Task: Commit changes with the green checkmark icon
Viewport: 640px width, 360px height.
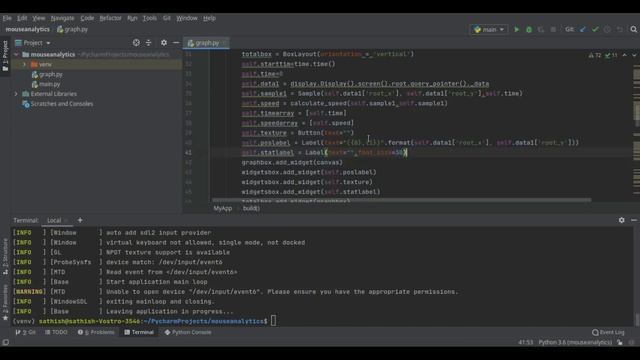Action: (595, 29)
